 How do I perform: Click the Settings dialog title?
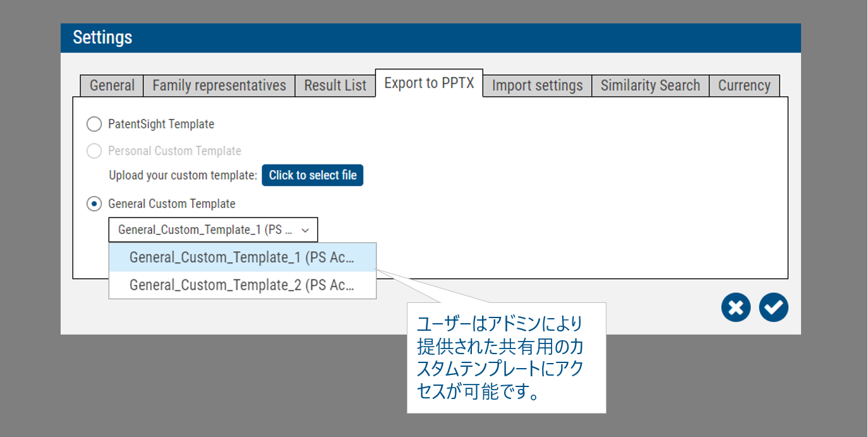(102, 37)
